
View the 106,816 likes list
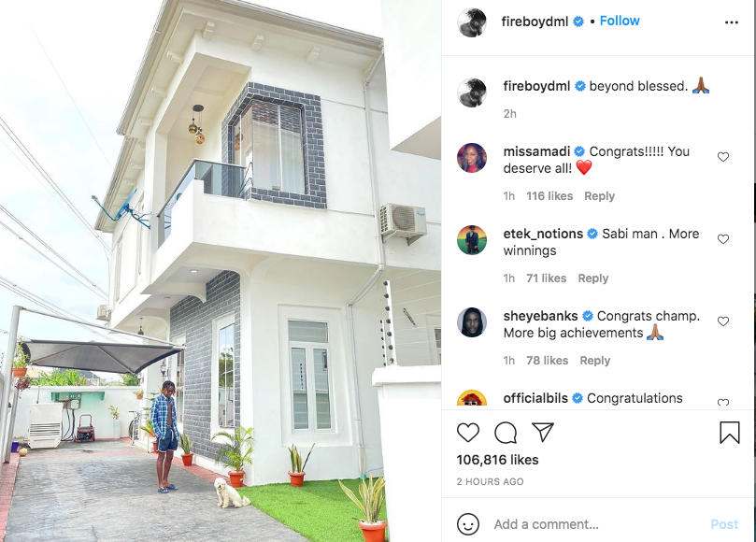(x=497, y=460)
